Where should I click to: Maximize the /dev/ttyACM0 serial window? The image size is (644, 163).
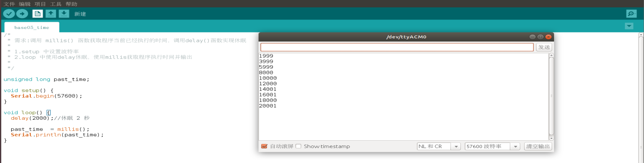[x=540, y=37]
